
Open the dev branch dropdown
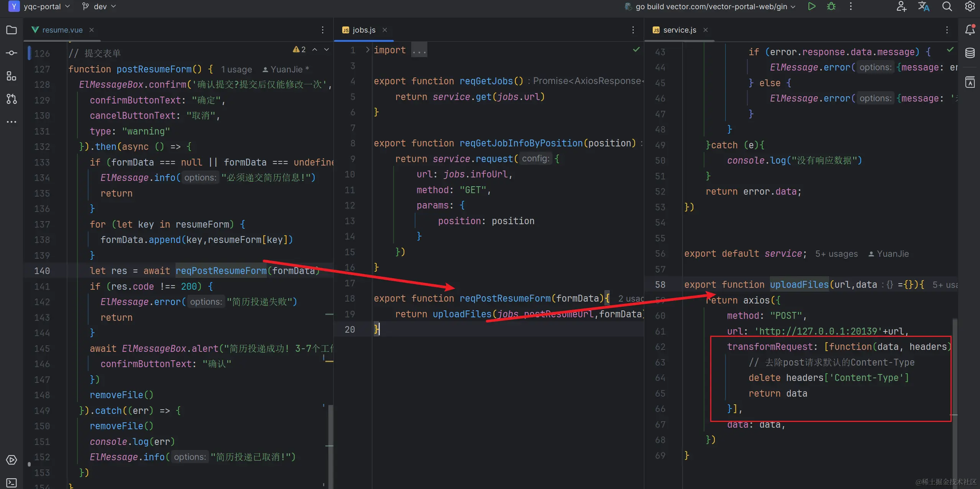pyautogui.click(x=99, y=7)
